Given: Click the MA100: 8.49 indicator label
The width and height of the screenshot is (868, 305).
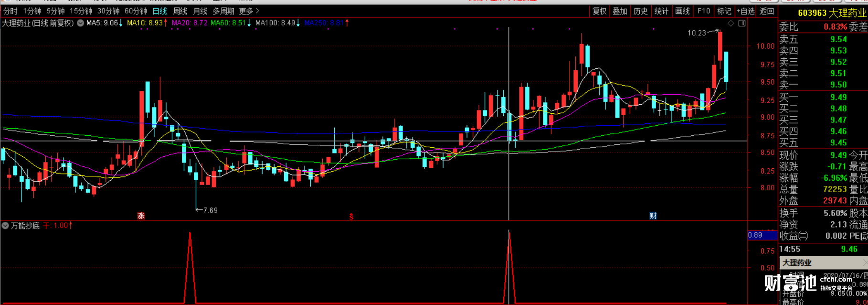Looking at the screenshot, I should [278, 23].
